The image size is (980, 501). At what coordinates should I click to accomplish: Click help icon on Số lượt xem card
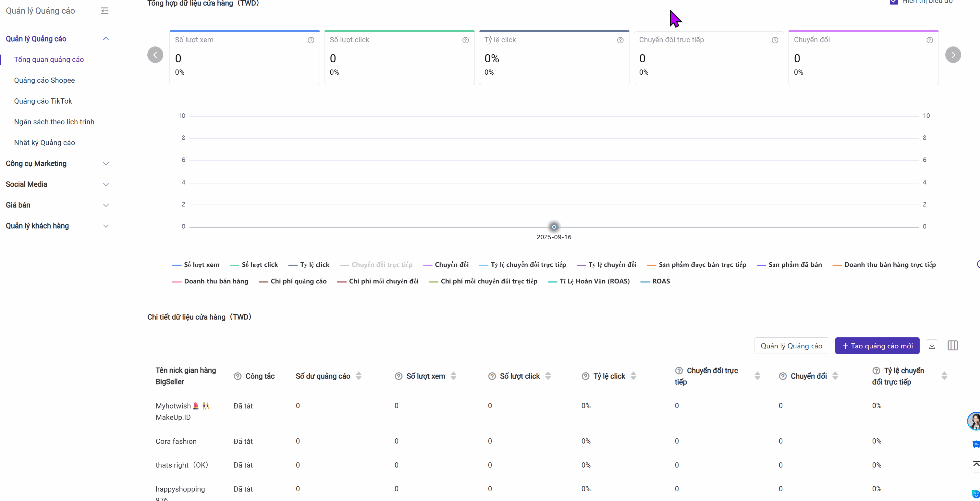point(311,40)
